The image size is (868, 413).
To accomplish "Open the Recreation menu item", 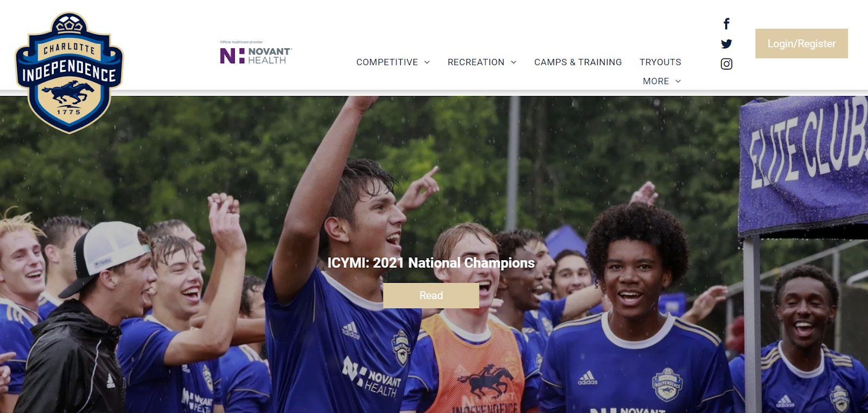I will coord(476,62).
